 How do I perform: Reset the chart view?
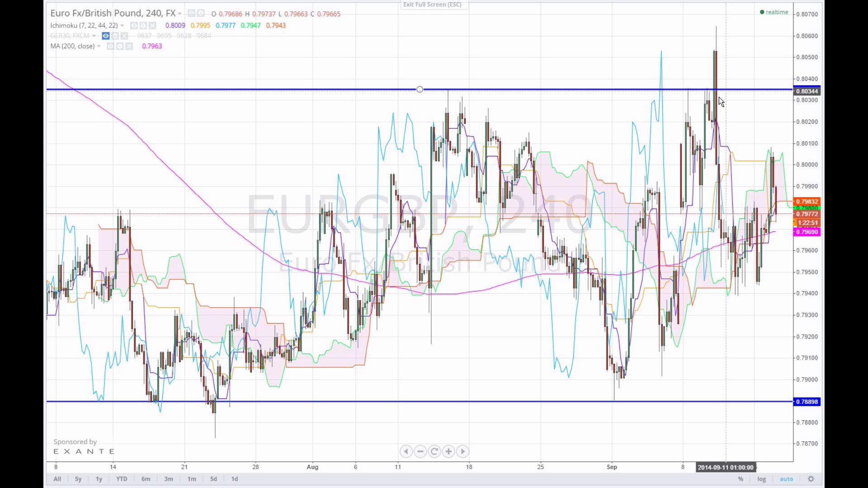click(x=434, y=451)
